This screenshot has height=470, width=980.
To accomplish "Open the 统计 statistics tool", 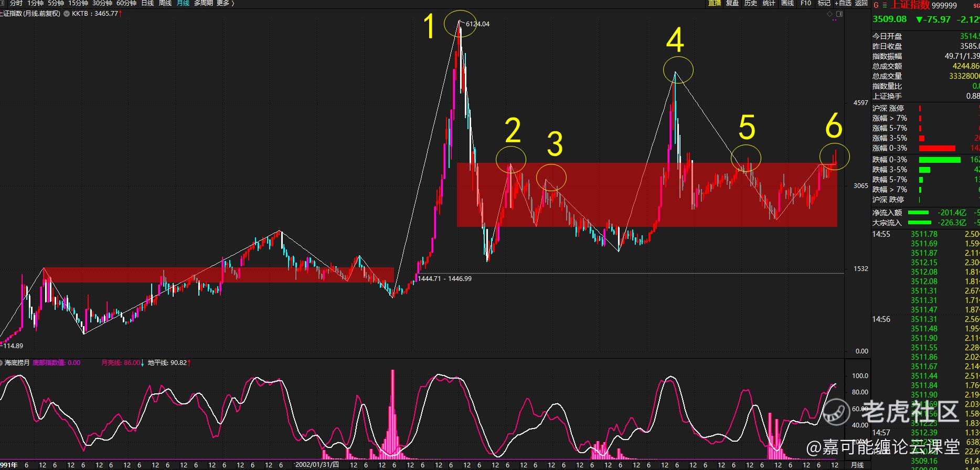I will coord(769,3).
